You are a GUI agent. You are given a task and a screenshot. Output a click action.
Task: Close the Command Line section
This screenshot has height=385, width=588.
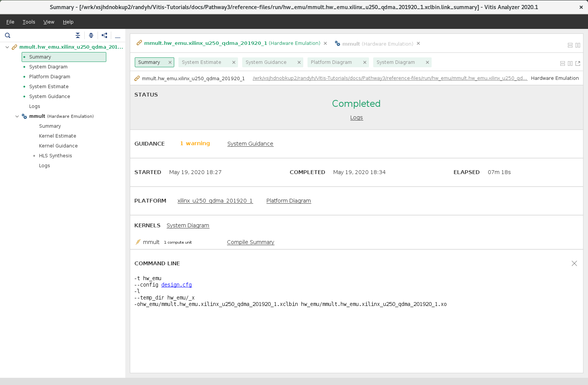tap(574, 263)
